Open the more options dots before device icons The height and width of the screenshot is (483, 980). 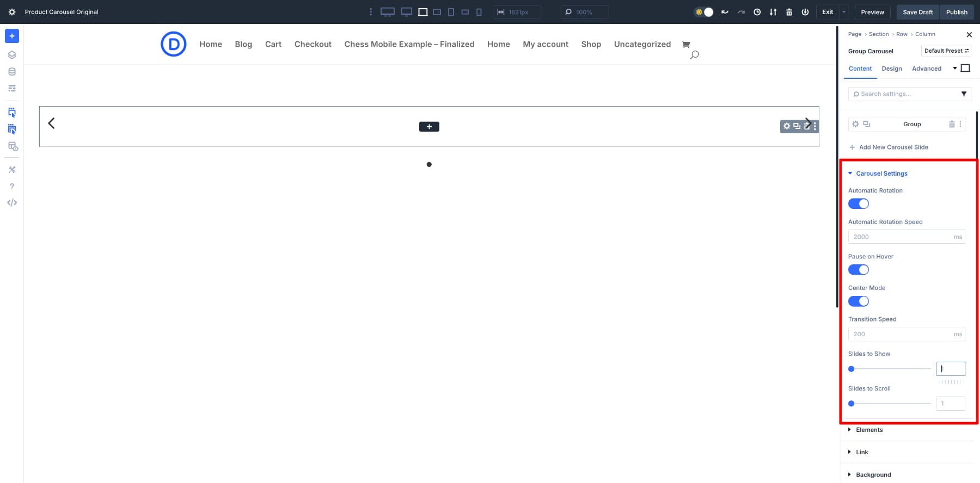[371, 12]
